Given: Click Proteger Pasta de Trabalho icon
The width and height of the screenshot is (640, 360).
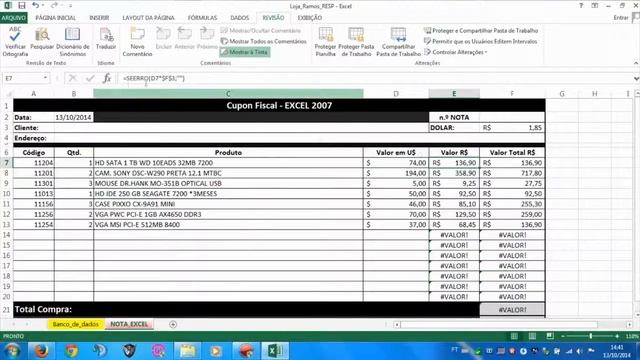Looking at the screenshot, I should [356, 41].
